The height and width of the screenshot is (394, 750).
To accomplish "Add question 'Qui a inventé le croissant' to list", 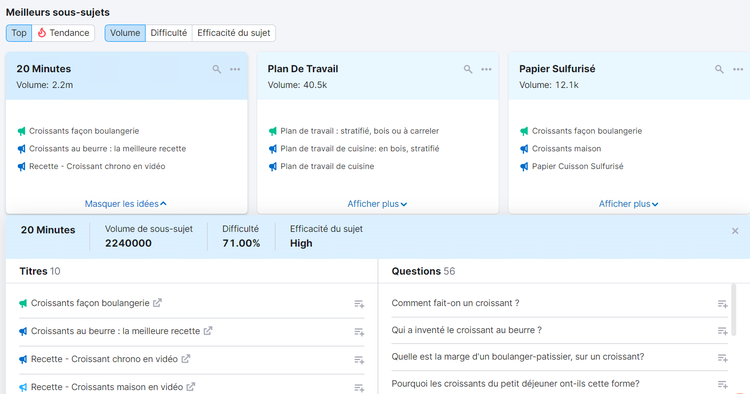I will click(x=723, y=331).
